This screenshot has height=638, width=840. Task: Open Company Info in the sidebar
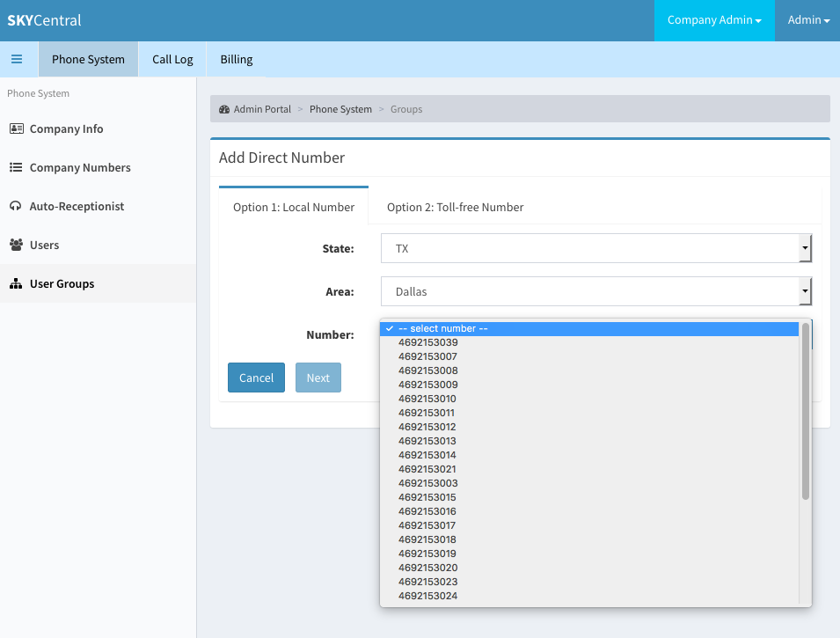tap(98, 128)
